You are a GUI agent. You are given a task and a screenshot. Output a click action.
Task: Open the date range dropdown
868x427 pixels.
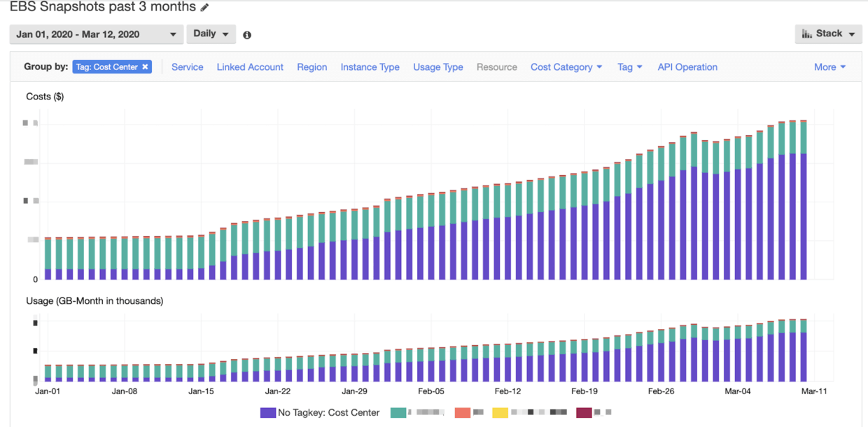[x=97, y=34]
